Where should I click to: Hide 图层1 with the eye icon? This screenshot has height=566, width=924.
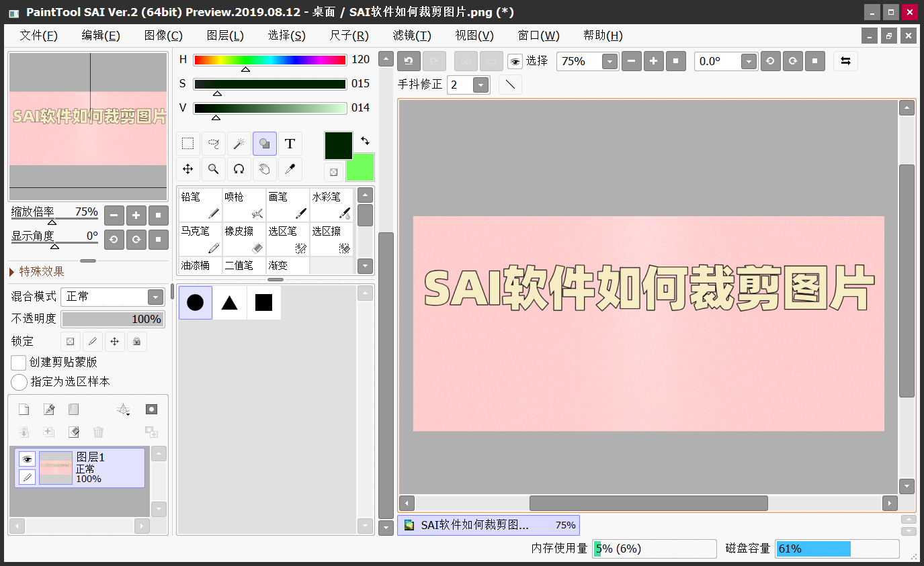(x=27, y=459)
